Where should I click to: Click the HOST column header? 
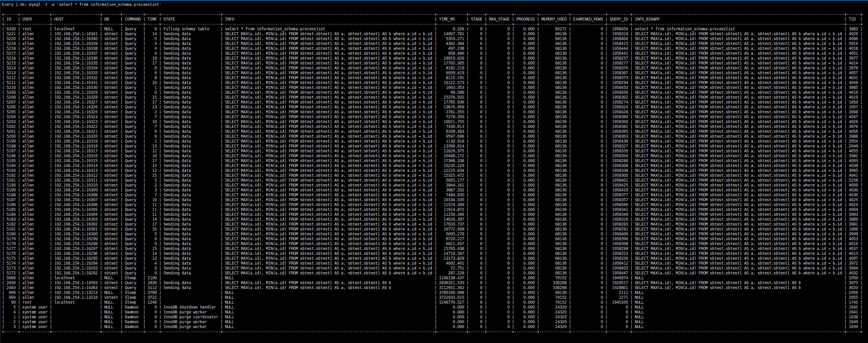pyautogui.click(x=59, y=19)
